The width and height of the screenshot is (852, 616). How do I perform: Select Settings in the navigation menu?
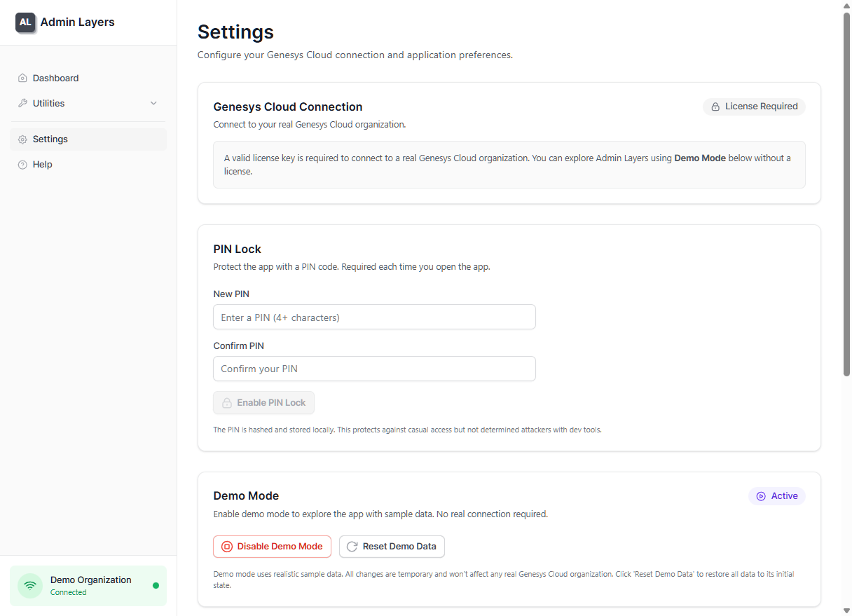(50, 139)
